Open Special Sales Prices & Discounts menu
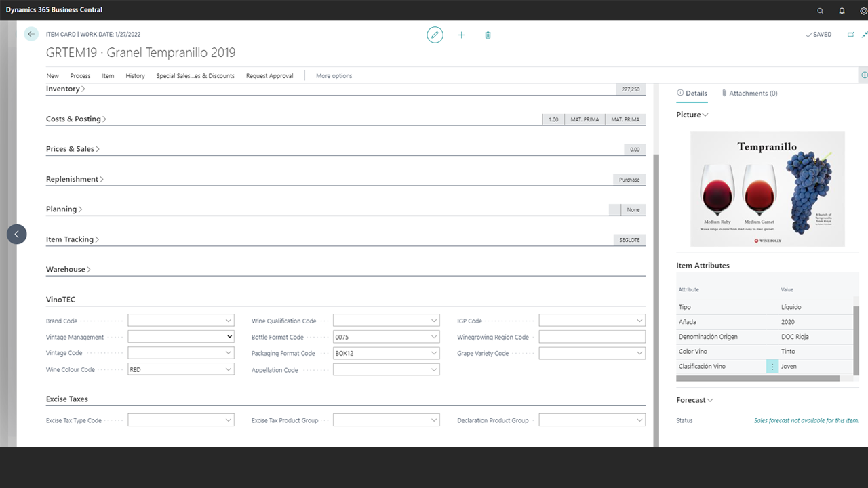 click(195, 76)
